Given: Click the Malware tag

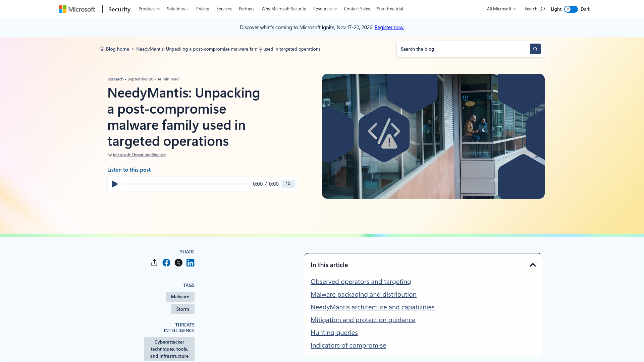Looking at the screenshot, I should pos(180,297).
